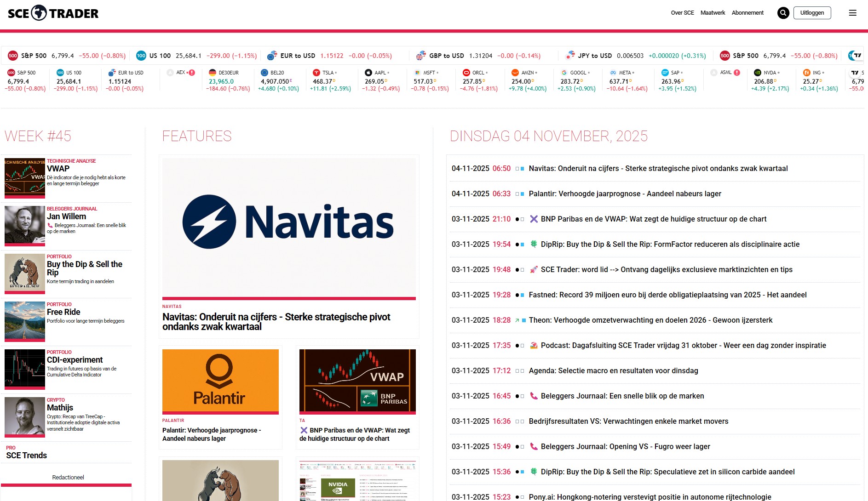Click the ASML ticker icon
Viewport: 868px width, 501px height.
pyautogui.click(x=714, y=73)
